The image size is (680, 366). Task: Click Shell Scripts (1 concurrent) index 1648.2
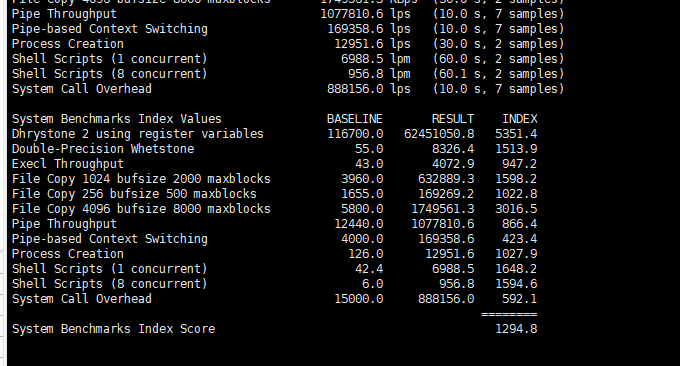[516, 269]
